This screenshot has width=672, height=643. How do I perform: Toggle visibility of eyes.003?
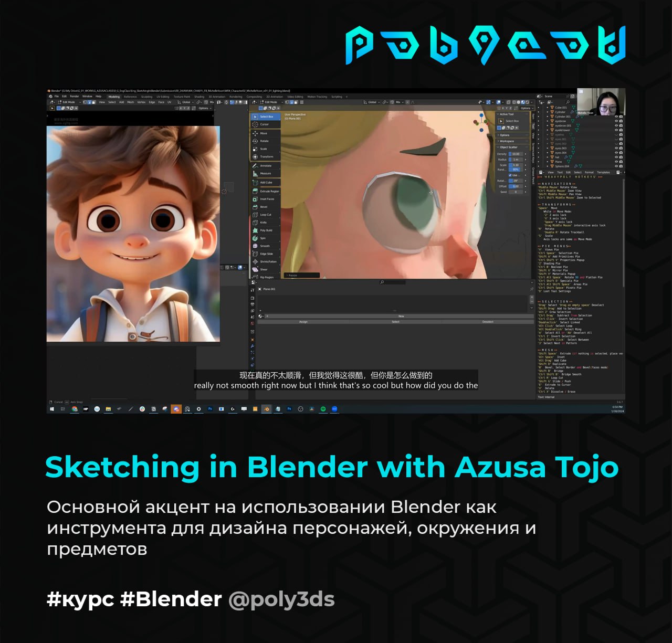pos(616,148)
